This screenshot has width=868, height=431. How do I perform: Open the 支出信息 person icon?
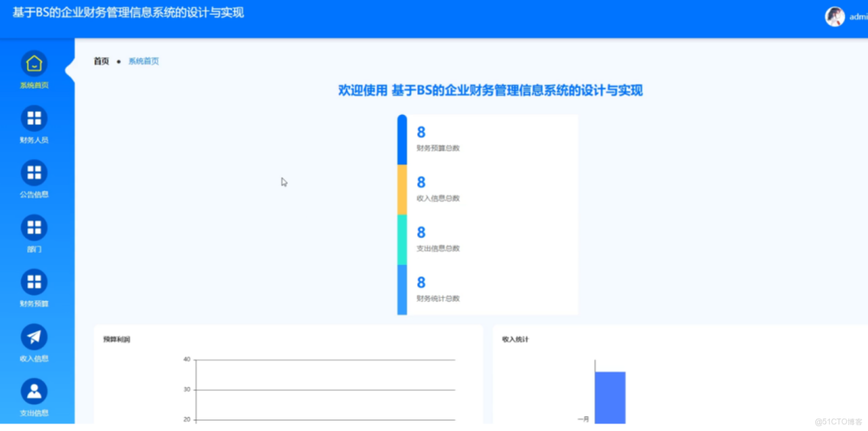click(33, 391)
